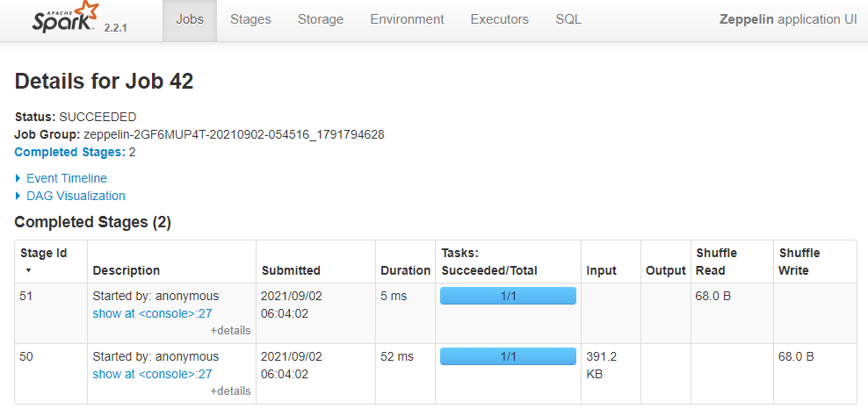Open stage 51 show at console:27 link
Screen dimensions: 868x416
click(x=152, y=313)
